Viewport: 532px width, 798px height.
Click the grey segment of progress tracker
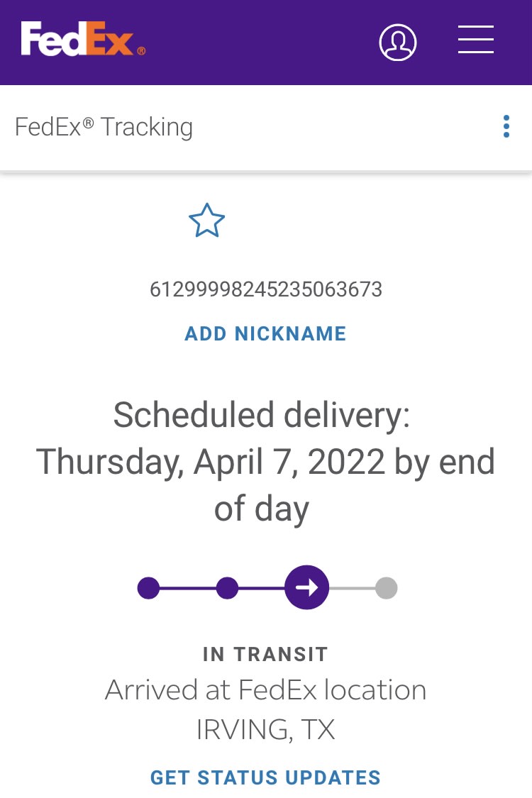[352, 588]
